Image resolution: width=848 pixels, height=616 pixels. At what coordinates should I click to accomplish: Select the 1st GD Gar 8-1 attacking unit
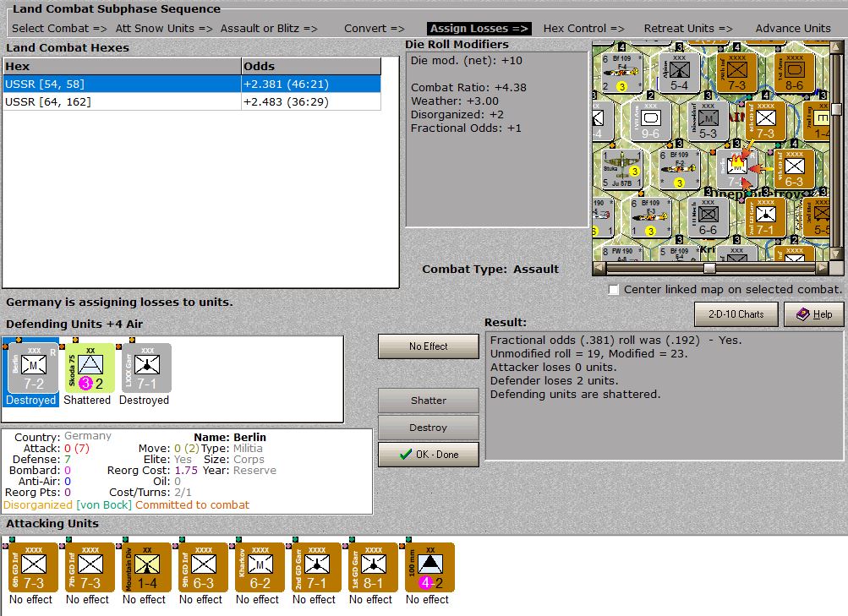[373, 567]
